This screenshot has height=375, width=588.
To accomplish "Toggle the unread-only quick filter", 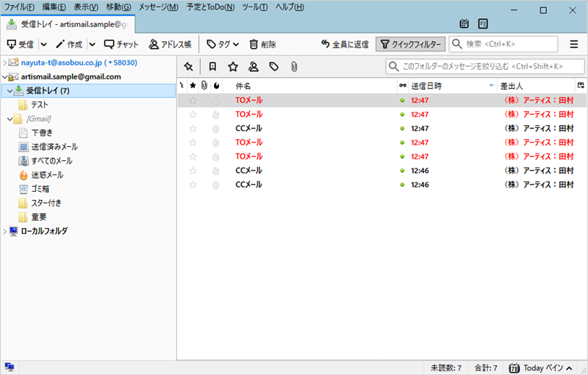I will click(x=212, y=67).
